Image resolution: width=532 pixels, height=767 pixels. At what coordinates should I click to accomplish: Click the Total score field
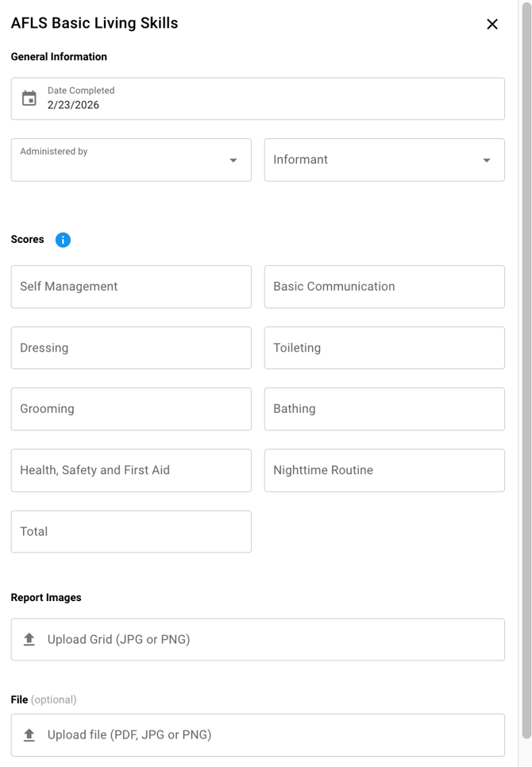click(x=131, y=531)
